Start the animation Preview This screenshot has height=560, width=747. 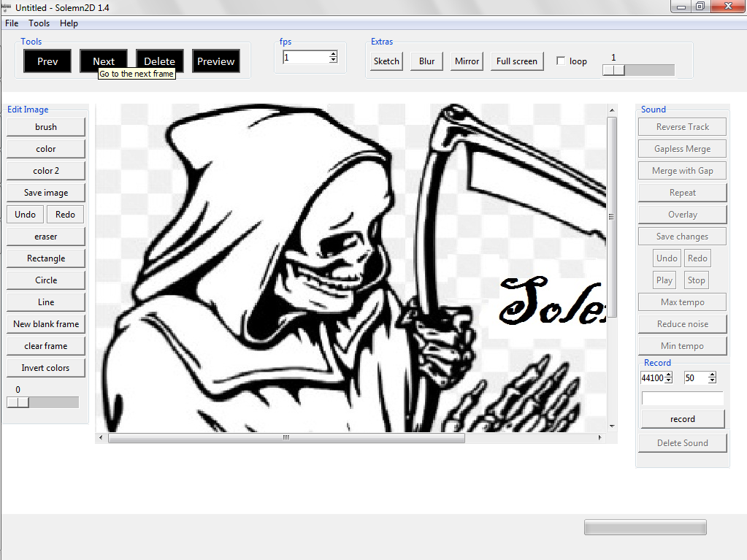(x=216, y=61)
